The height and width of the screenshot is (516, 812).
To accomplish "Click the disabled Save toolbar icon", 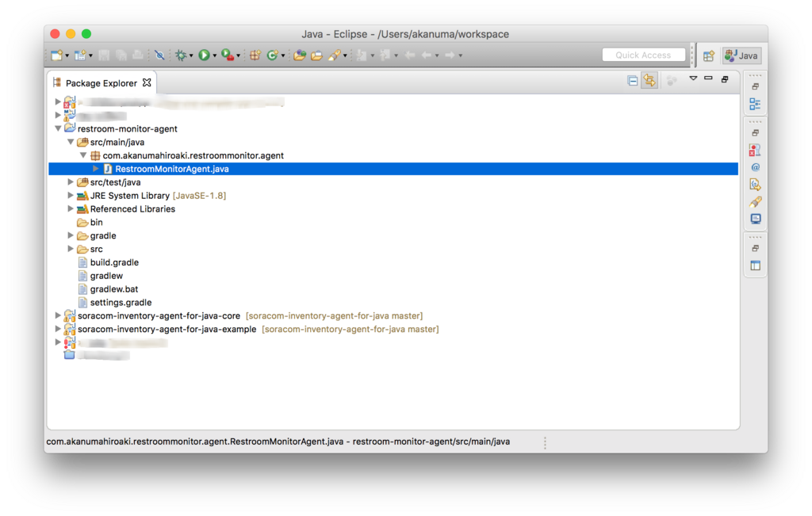I will [104, 55].
